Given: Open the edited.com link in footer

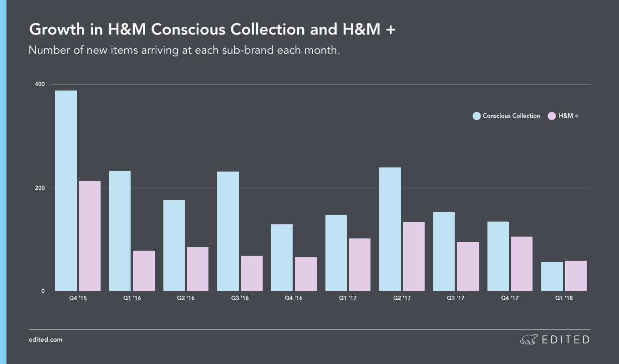Looking at the screenshot, I should pyautogui.click(x=46, y=339).
